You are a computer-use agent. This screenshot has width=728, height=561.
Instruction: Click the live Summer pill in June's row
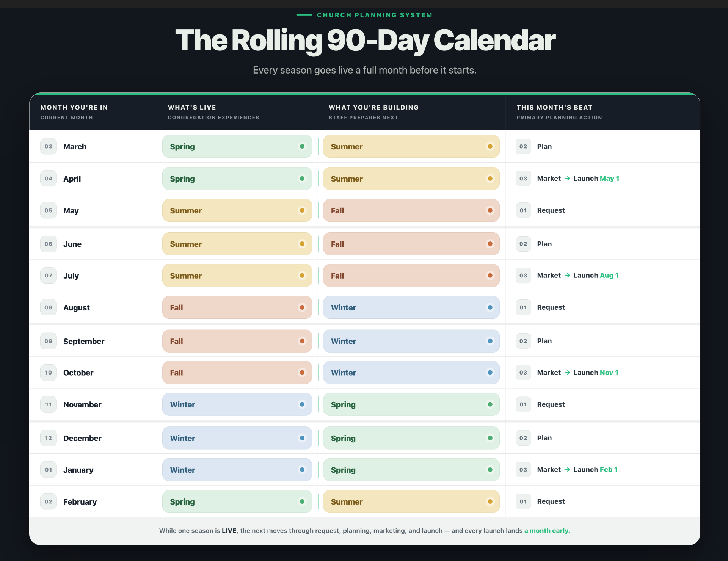pos(237,244)
